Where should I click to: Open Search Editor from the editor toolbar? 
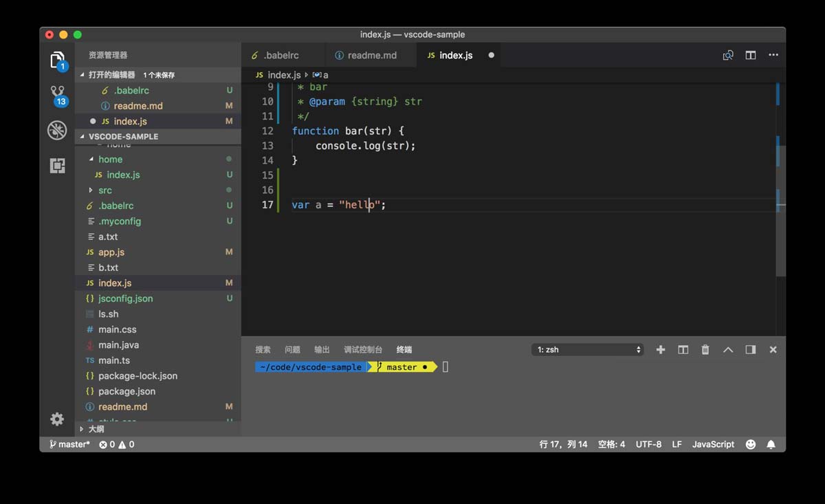pyautogui.click(x=727, y=55)
